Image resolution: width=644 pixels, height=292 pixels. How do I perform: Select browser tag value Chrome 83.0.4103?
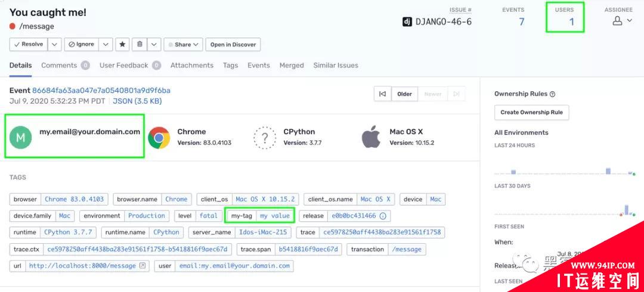[75, 199]
